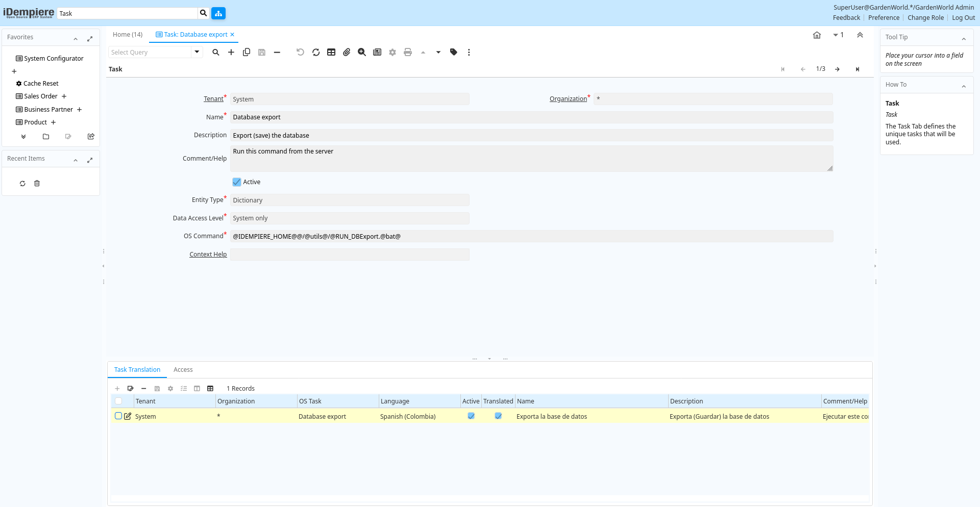980x507 pixels.
Task: Click the Refresh icon in toolbar
Action: [x=316, y=52]
